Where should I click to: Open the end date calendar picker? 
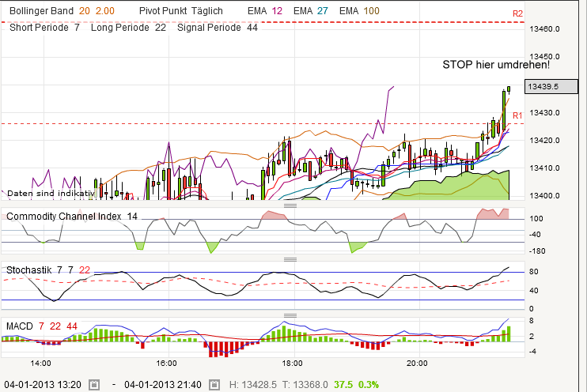[214, 385]
